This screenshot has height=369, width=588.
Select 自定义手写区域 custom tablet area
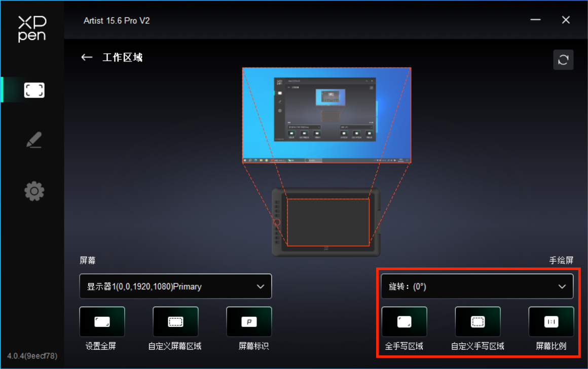point(477,322)
